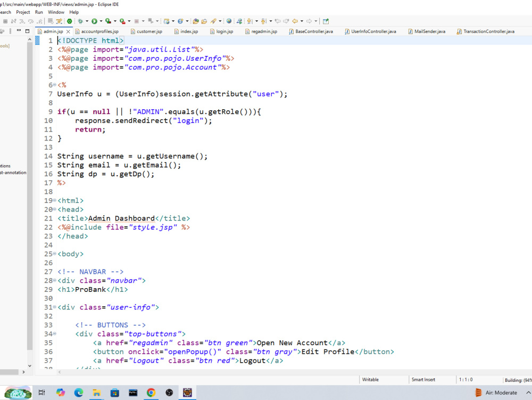The height and width of the screenshot is (400, 532).
Task: Click the Previous Annotation icon
Action: [264, 21]
